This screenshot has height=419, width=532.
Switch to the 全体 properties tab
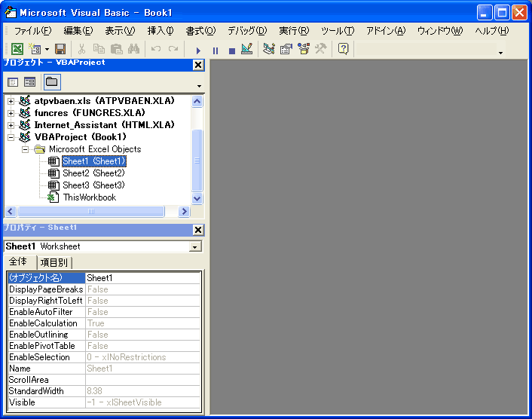pos(18,261)
